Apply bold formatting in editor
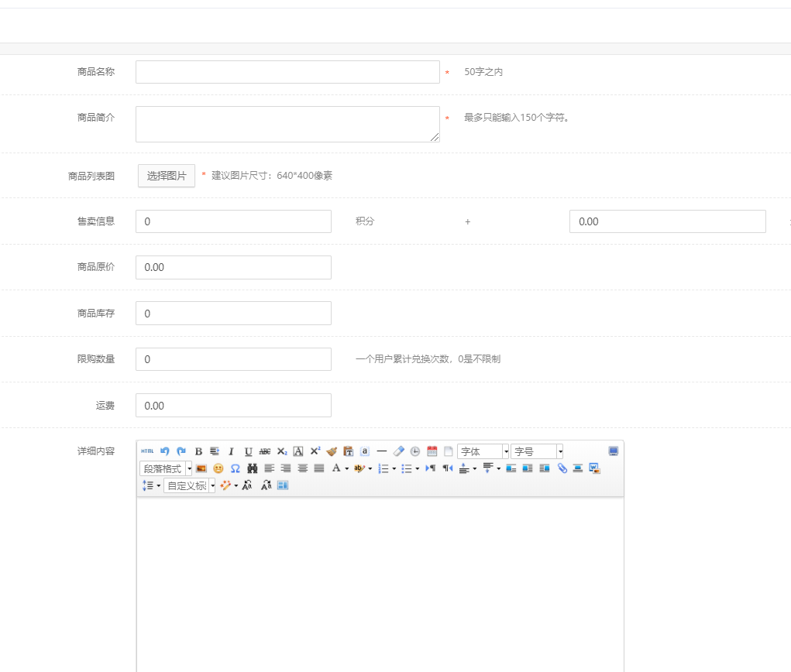791x672 pixels. [198, 451]
